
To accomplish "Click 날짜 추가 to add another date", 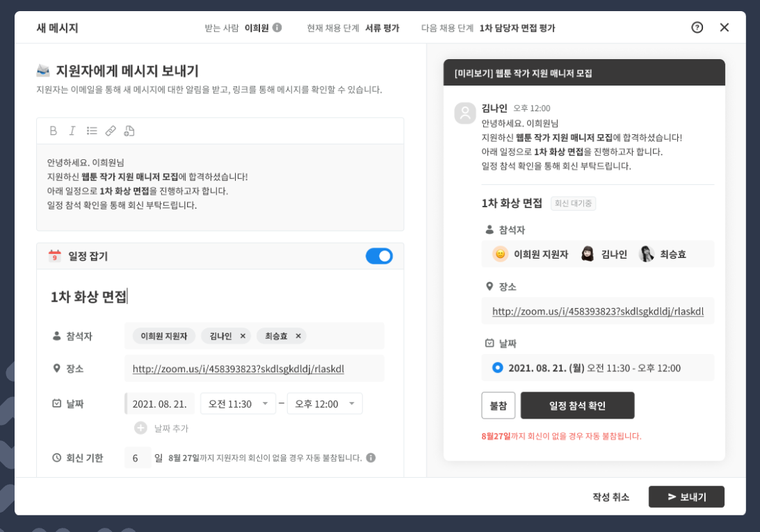I will [171, 428].
